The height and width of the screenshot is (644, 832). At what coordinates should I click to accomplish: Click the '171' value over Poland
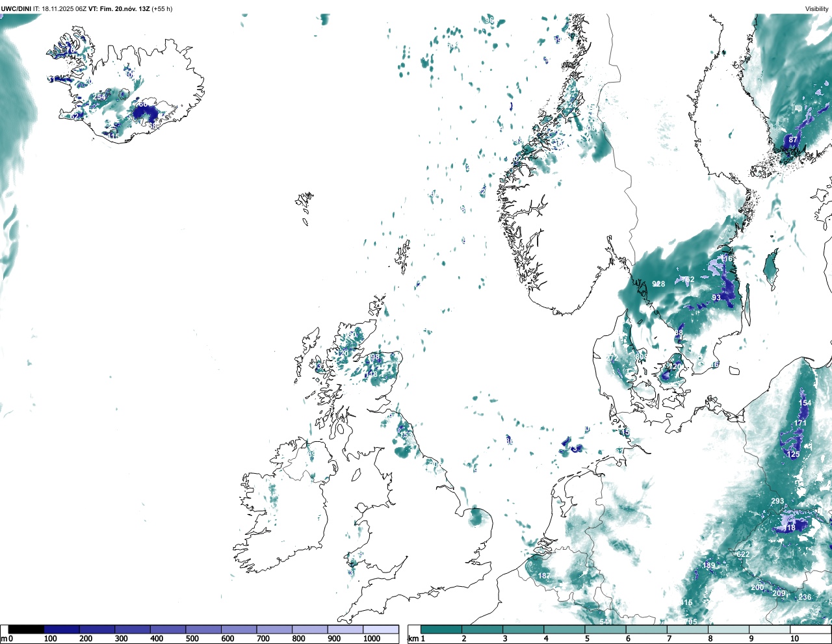coord(800,423)
